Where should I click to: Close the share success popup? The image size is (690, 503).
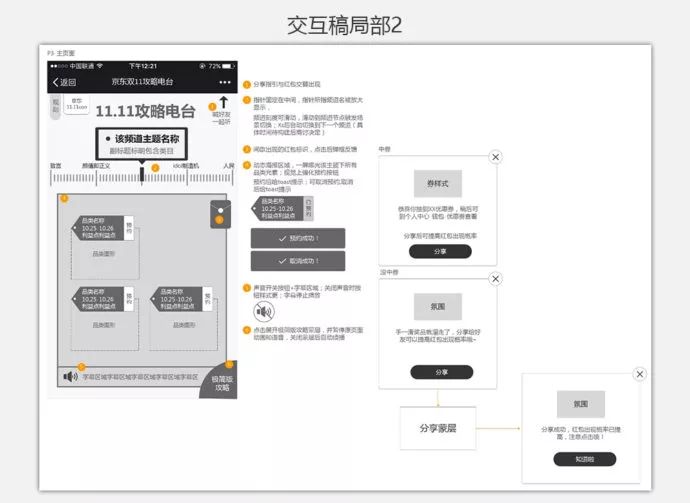tap(639, 374)
